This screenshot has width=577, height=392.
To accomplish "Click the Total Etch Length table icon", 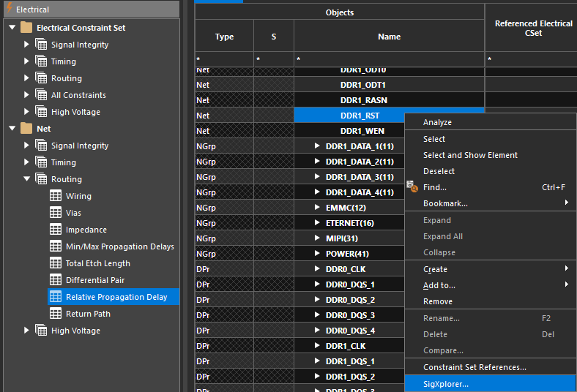I will pyautogui.click(x=55, y=263).
